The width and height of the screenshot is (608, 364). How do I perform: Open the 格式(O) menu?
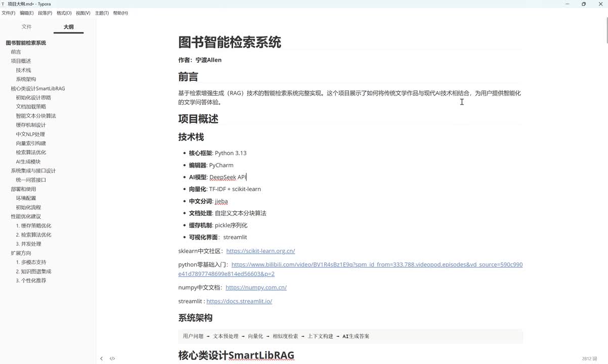[x=64, y=13]
